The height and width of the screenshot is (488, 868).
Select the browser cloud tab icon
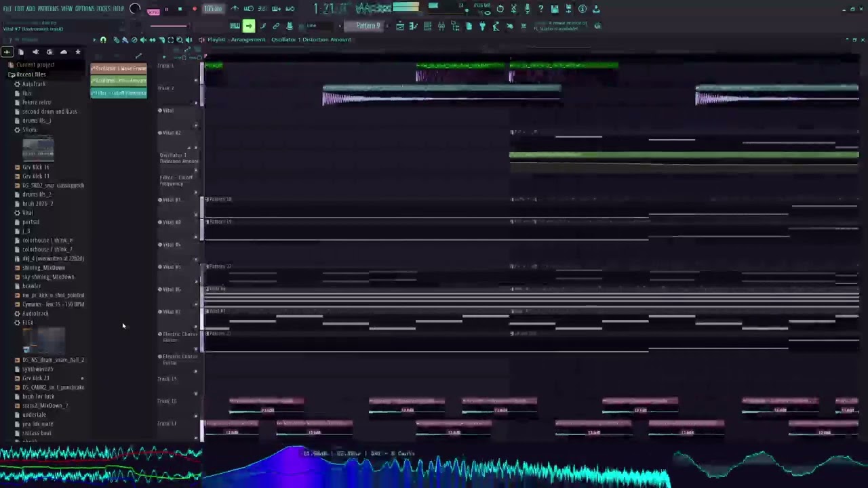pyautogui.click(x=64, y=52)
